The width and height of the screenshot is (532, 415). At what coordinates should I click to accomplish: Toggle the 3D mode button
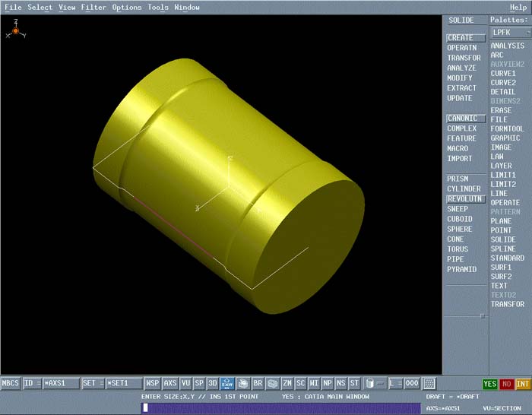tap(213, 384)
